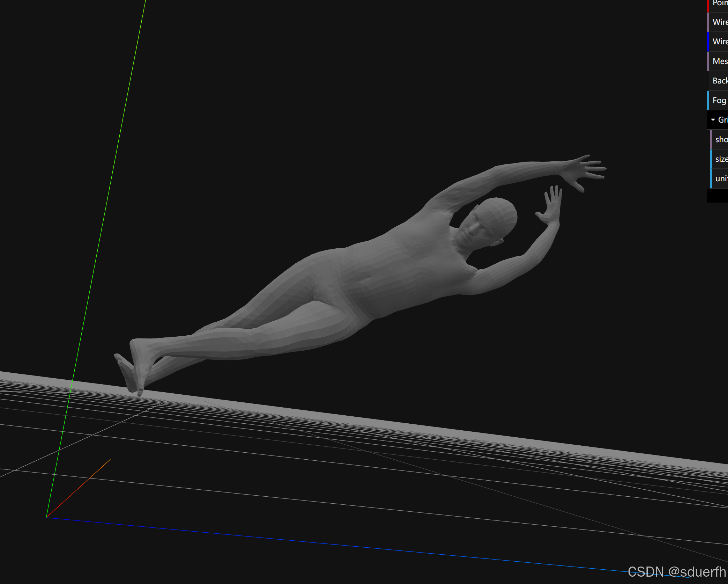Collapse the Gri folder arrow
This screenshot has height=584, width=728.
tap(713, 120)
